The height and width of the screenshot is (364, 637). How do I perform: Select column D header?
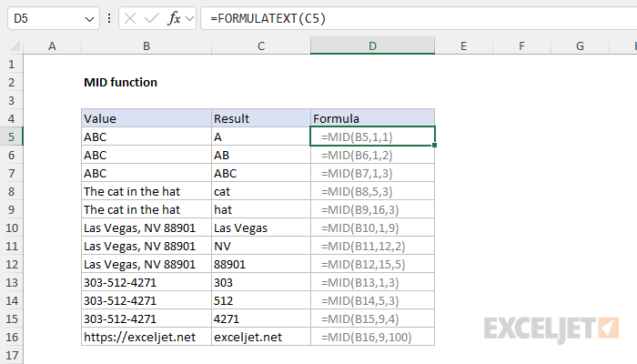click(x=372, y=45)
